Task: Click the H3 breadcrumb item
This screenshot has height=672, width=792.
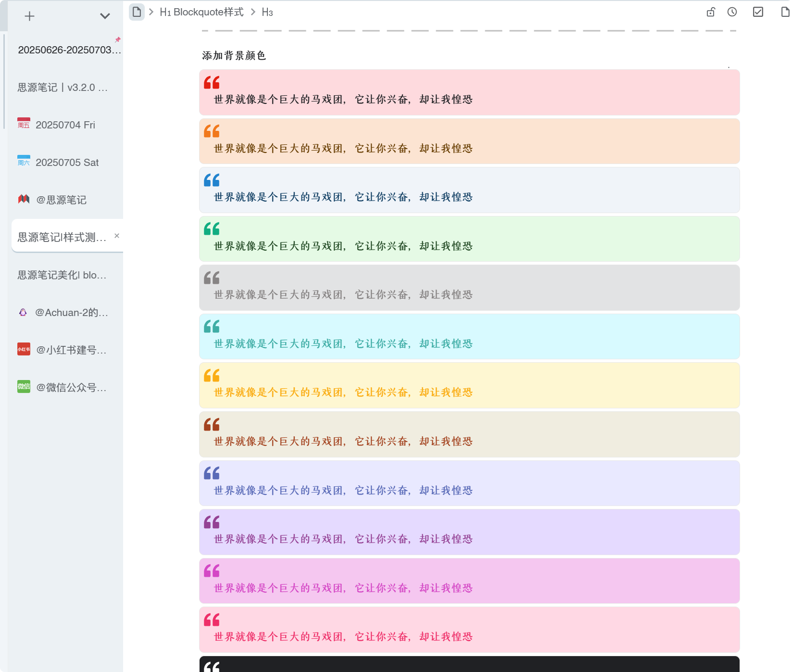Action: point(267,12)
